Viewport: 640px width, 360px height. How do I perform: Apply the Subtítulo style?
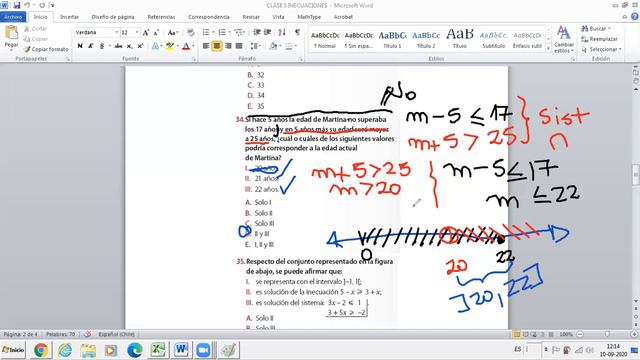tap(493, 39)
